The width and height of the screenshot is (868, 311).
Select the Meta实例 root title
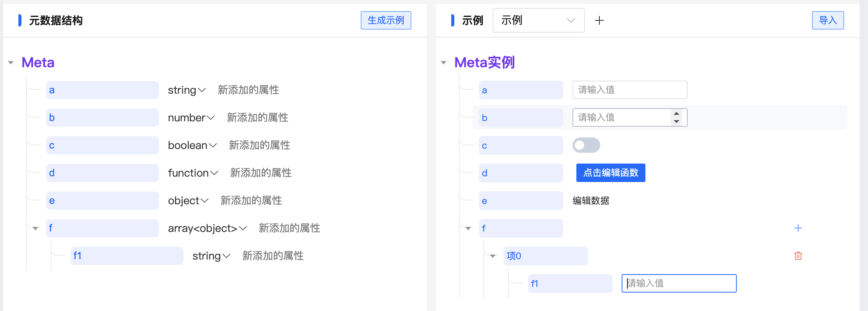point(484,63)
